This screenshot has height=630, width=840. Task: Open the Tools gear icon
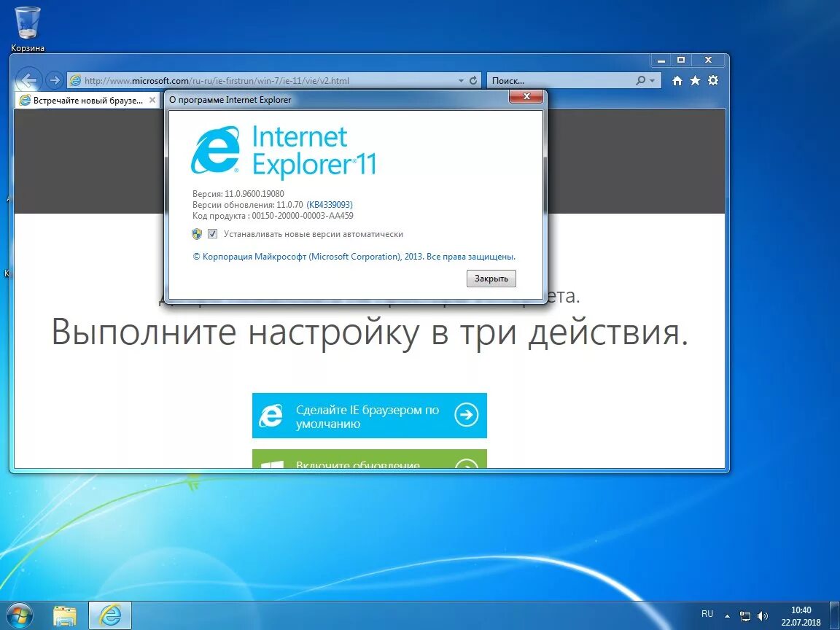[x=713, y=80]
